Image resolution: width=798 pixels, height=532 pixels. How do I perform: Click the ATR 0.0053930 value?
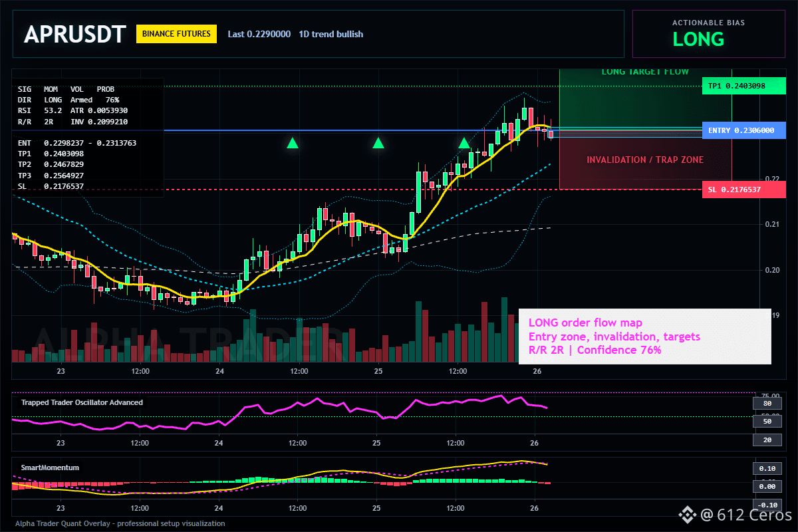pos(99,110)
